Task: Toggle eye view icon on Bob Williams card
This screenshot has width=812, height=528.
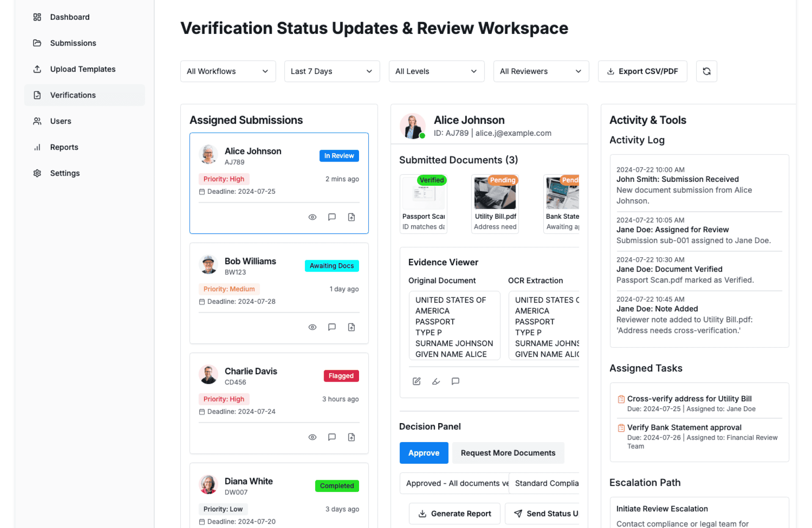Action: 312,327
